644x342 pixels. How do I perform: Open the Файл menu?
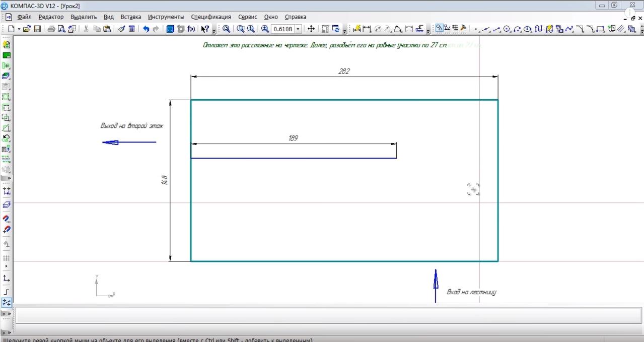click(x=24, y=17)
